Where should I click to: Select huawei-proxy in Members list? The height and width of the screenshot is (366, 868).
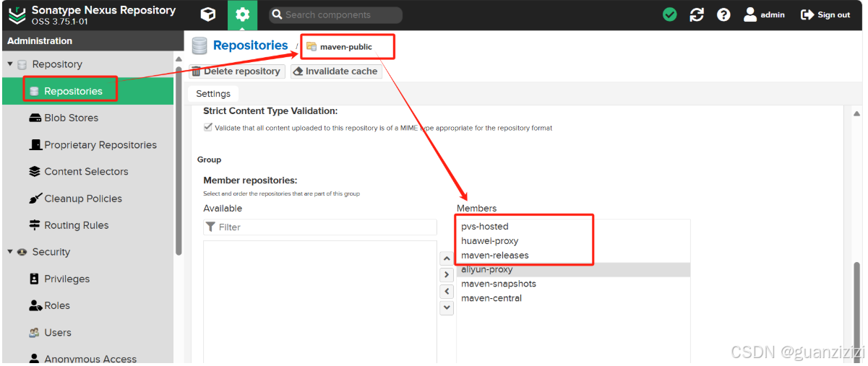point(573,241)
